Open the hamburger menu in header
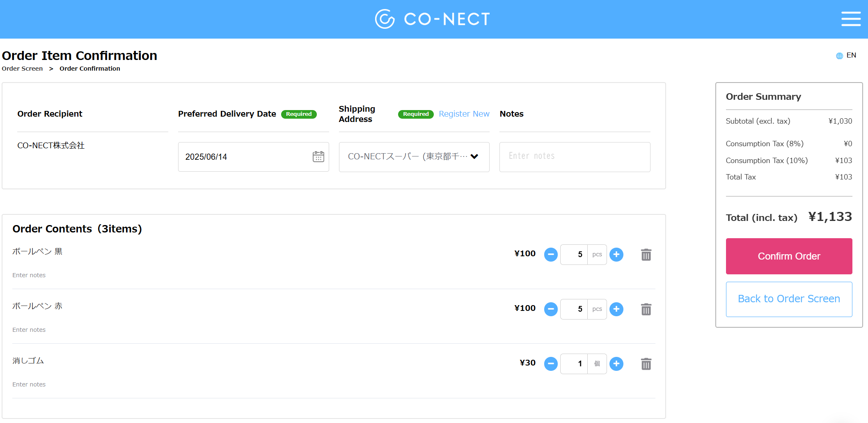 (851, 19)
